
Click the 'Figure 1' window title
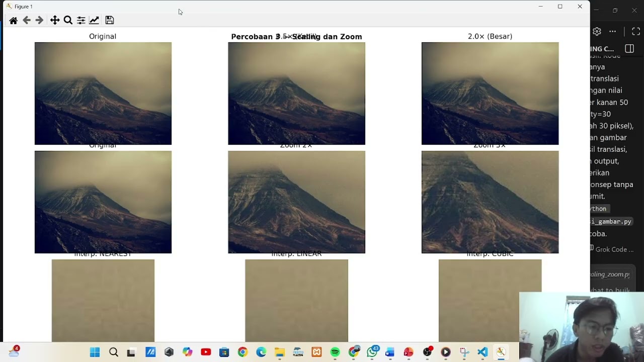click(x=24, y=7)
